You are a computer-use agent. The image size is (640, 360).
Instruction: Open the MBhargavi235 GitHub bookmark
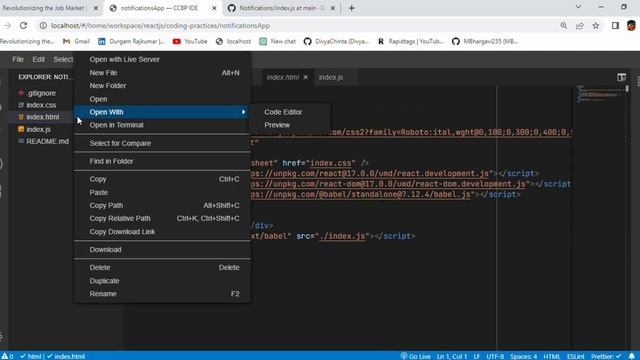point(485,41)
